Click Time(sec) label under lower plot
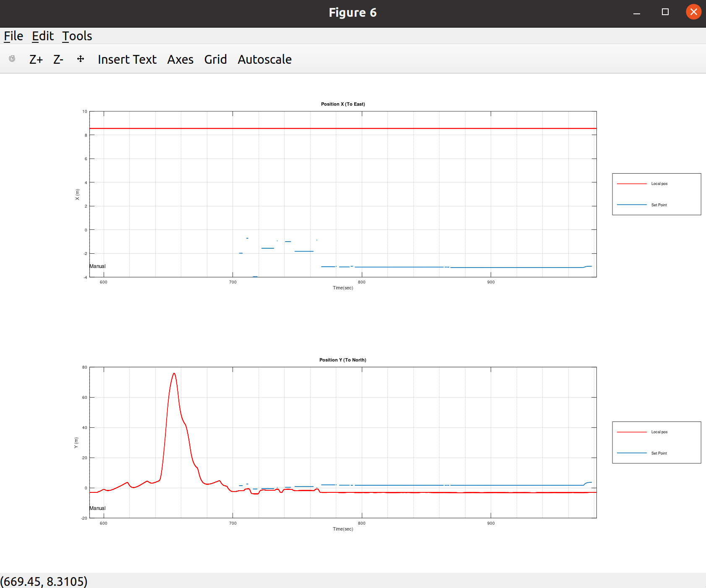Screen dimensions: 706x588 click(x=343, y=529)
